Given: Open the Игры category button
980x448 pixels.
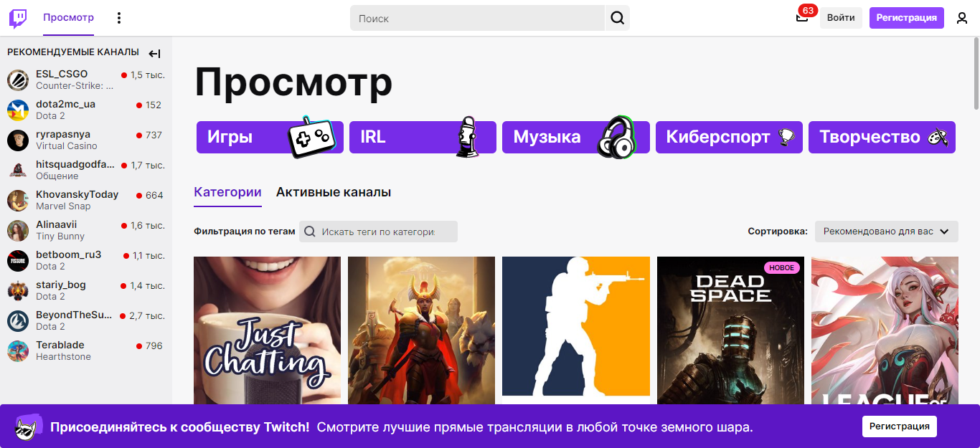Looking at the screenshot, I should pos(270,137).
